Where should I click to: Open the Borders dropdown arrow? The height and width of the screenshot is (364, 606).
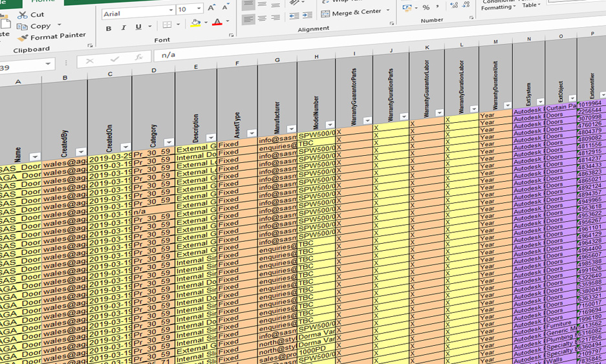pyautogui.click(x=178, y=25)
